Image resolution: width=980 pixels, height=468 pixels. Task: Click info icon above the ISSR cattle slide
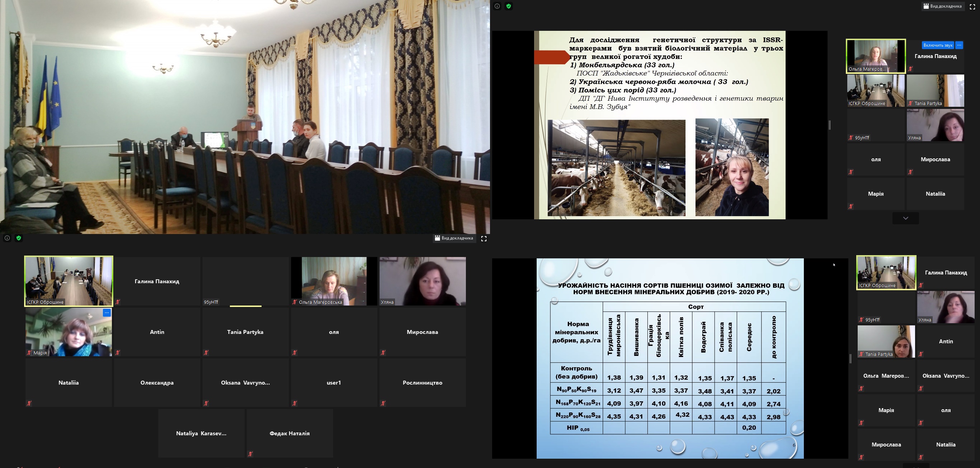pos(497,6)
